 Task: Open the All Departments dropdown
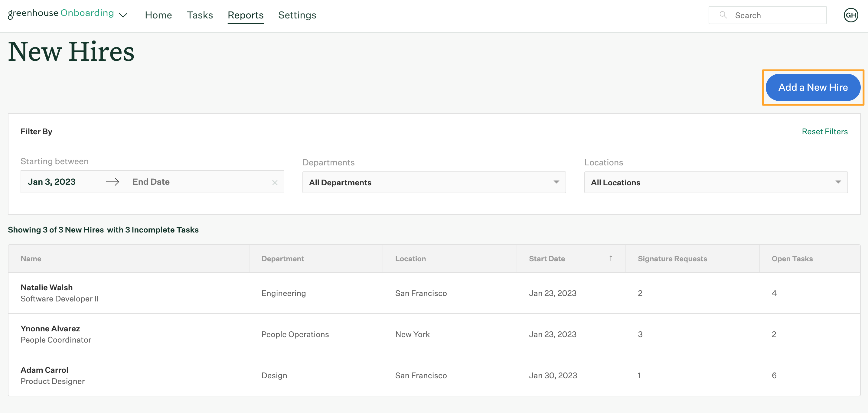[x=434, y=182]
